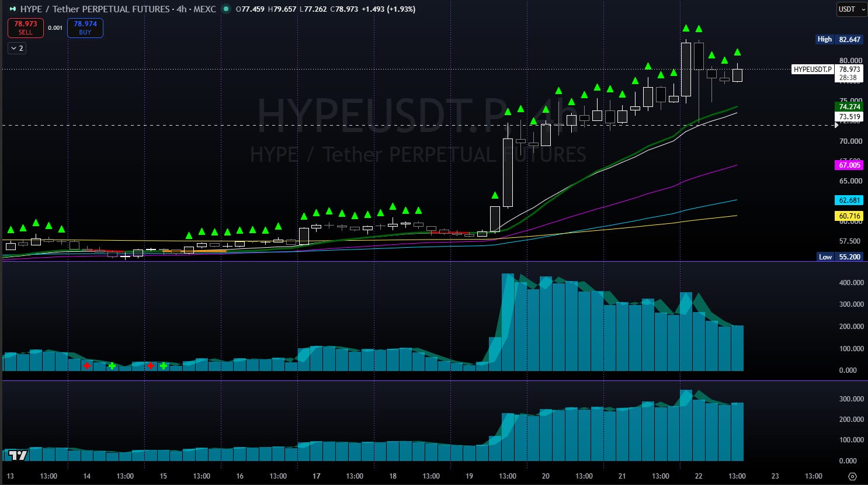
Task: Click the HYPEUSDT.P symbol label
Action: click(x=813, y=70)
